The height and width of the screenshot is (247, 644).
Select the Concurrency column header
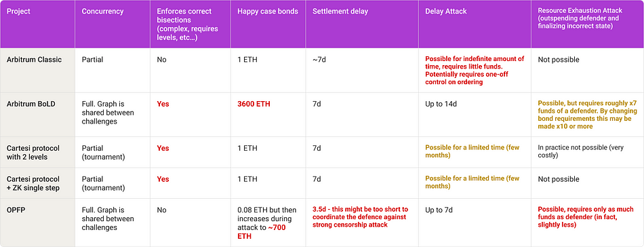point(102,12)
